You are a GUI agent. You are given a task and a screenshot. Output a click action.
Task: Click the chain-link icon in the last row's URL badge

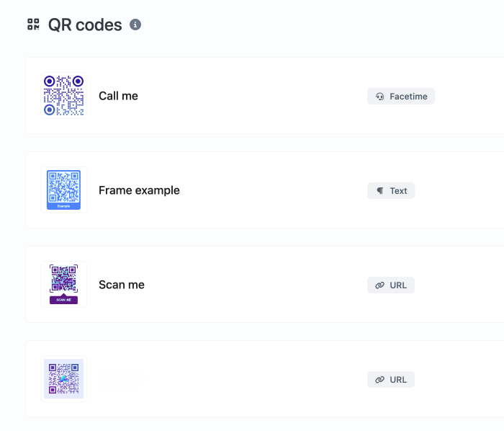point(380,380)
